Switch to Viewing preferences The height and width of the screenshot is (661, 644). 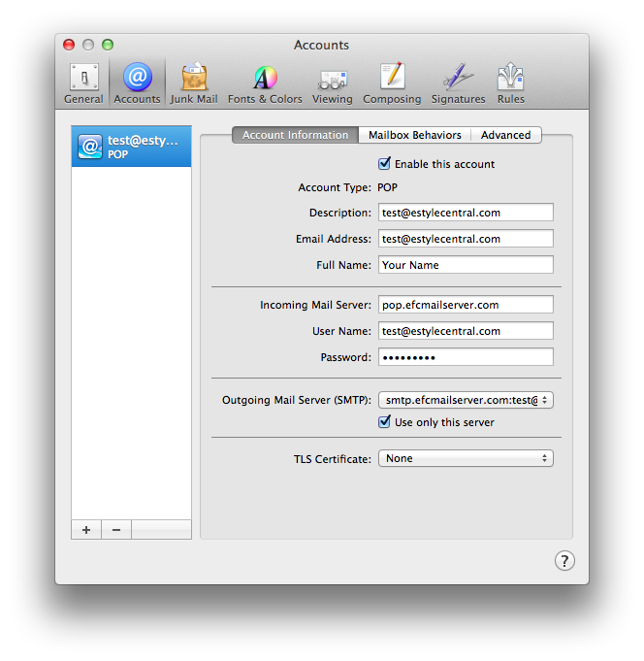coord(332,83)
